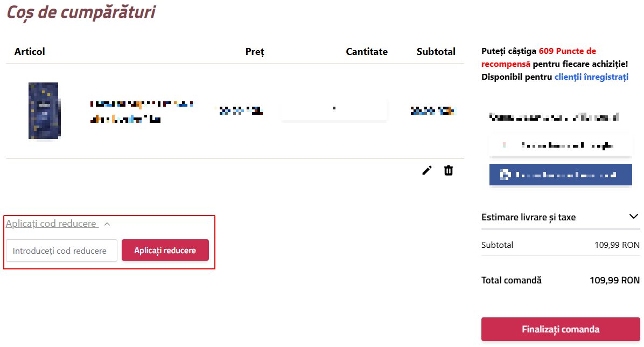Click the Articol column header
Screen dimensions: 644x347
coord(30,52)
